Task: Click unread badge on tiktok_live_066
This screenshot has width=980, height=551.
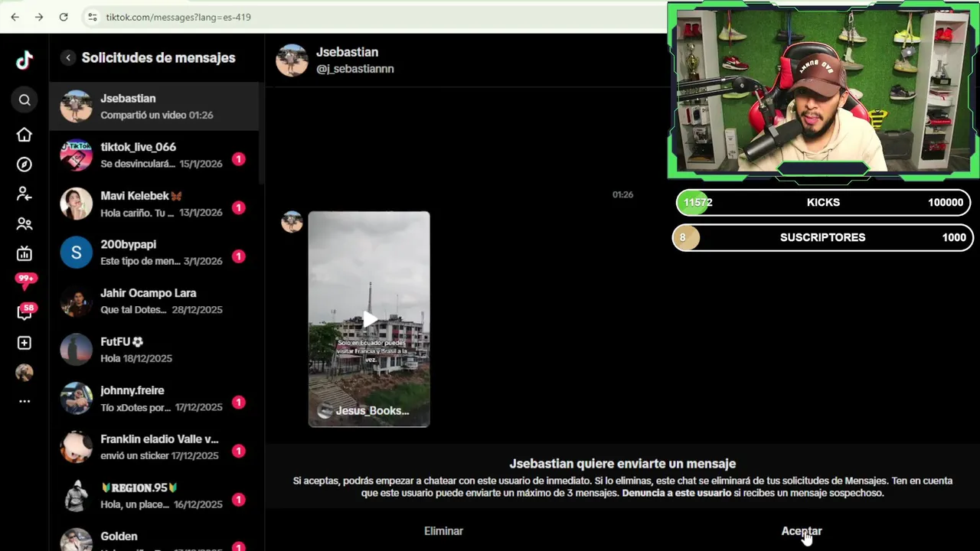Action: (x=239, y=159)
